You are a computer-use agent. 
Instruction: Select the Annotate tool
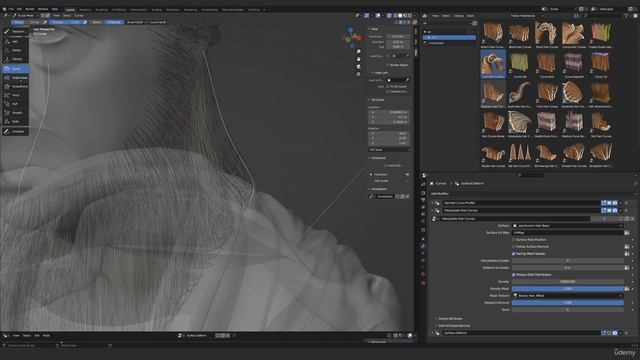point(16,131)
